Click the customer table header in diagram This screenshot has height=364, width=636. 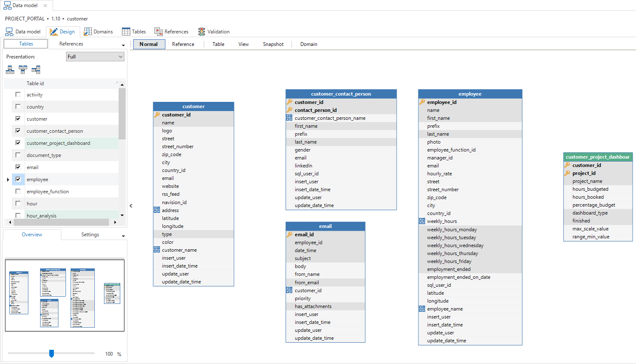(193, 106)
